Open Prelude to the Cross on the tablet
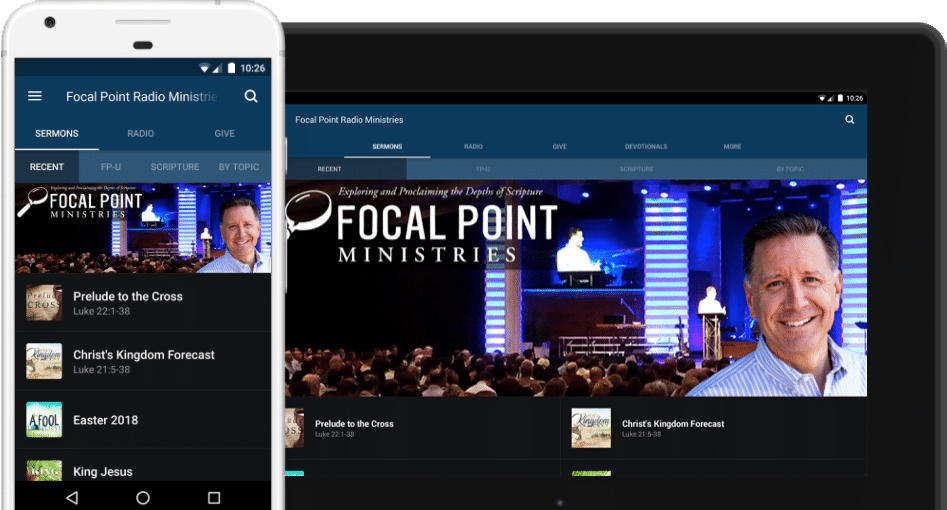The image size is (947, 510). pos(423,428)
